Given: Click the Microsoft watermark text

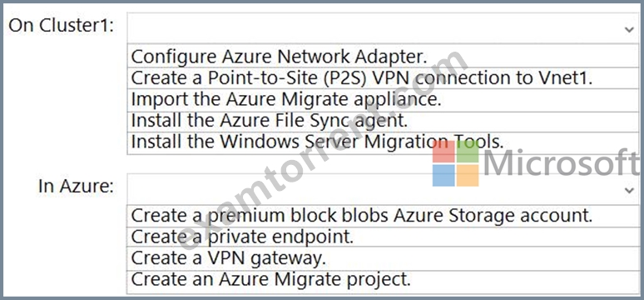Looking at the screenshot, I should coord(561,163).
